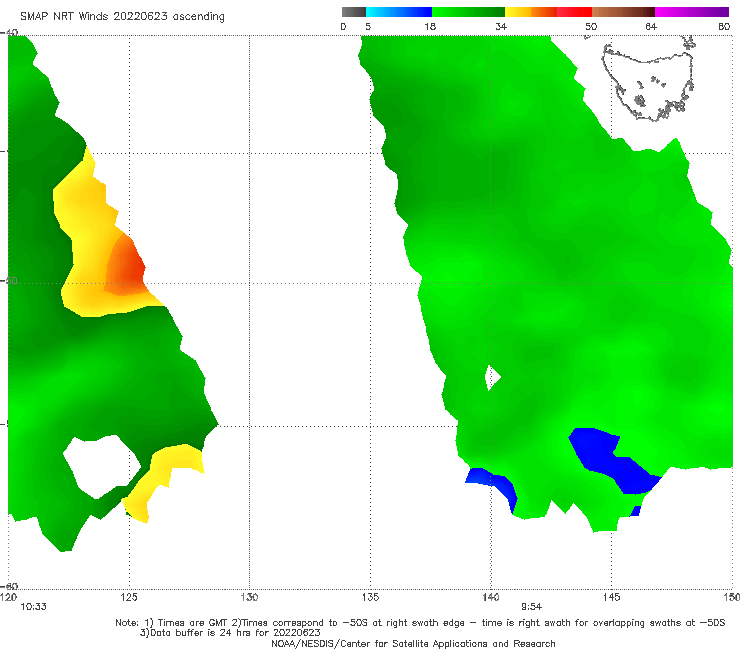740x650 pixels.
Task: Select the gray segment of the wind color bar
Action: click(x=353, y=12)
